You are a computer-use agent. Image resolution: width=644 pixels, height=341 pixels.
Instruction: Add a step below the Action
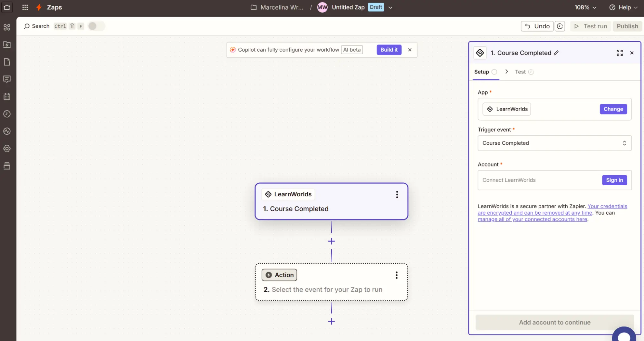click(x=331, y=321)
